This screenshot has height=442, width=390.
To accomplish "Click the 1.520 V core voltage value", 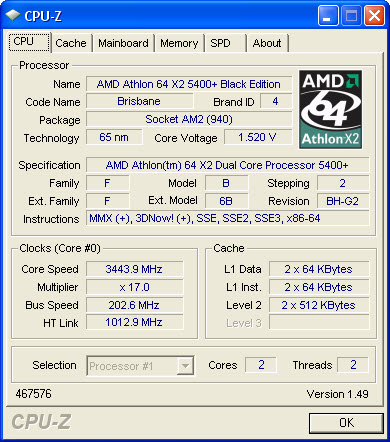I will click(258, 137).
